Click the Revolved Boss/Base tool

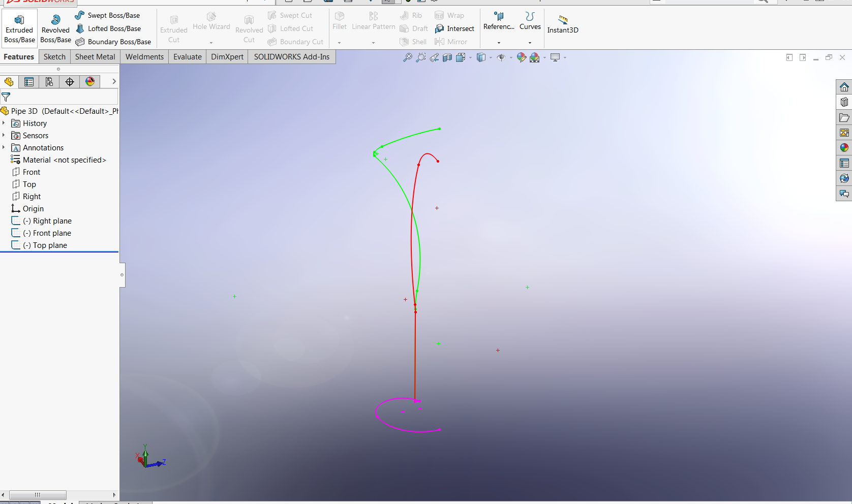pos(55,29)
